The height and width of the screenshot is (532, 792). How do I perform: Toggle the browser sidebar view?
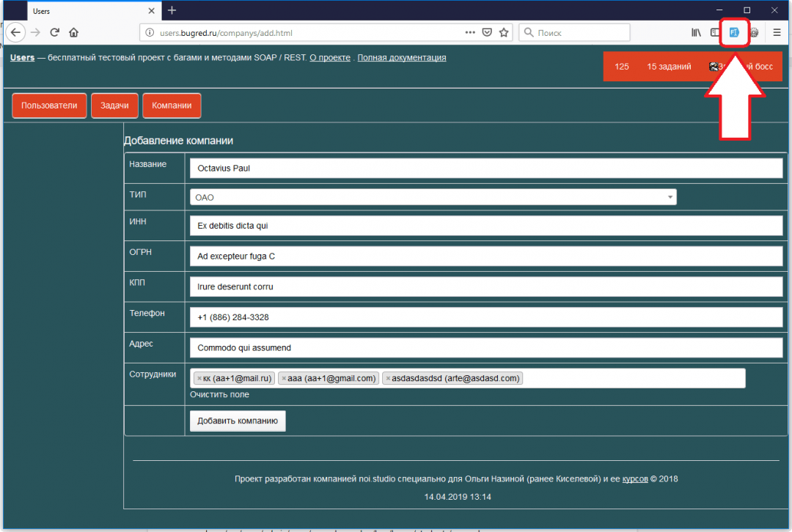coord(714,32)
